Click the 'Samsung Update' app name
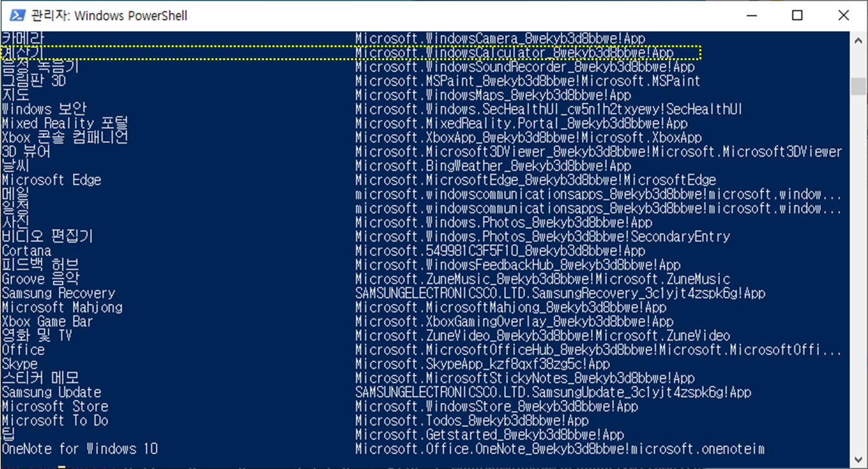The width and height of the screenshot is (868, 469). click(x=51, y=393)
